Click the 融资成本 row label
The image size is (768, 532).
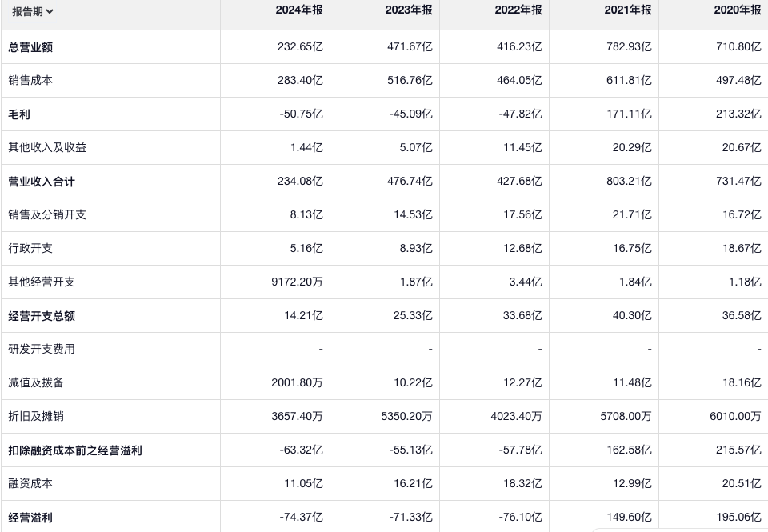[30, 484]
